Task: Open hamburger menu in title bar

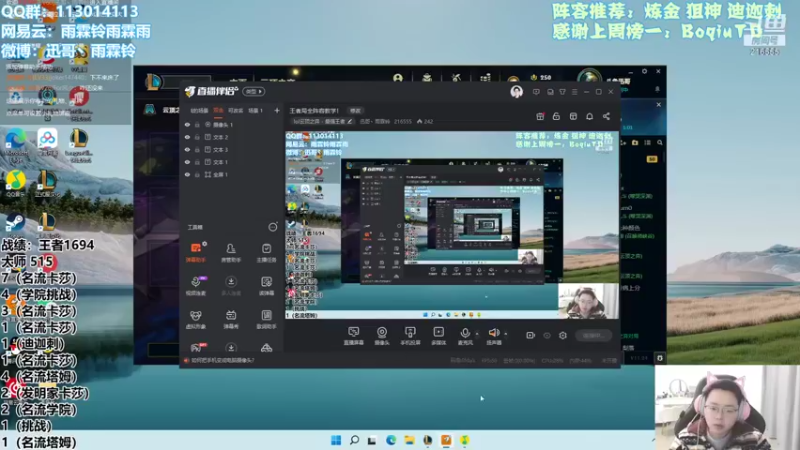Action: 574,92
